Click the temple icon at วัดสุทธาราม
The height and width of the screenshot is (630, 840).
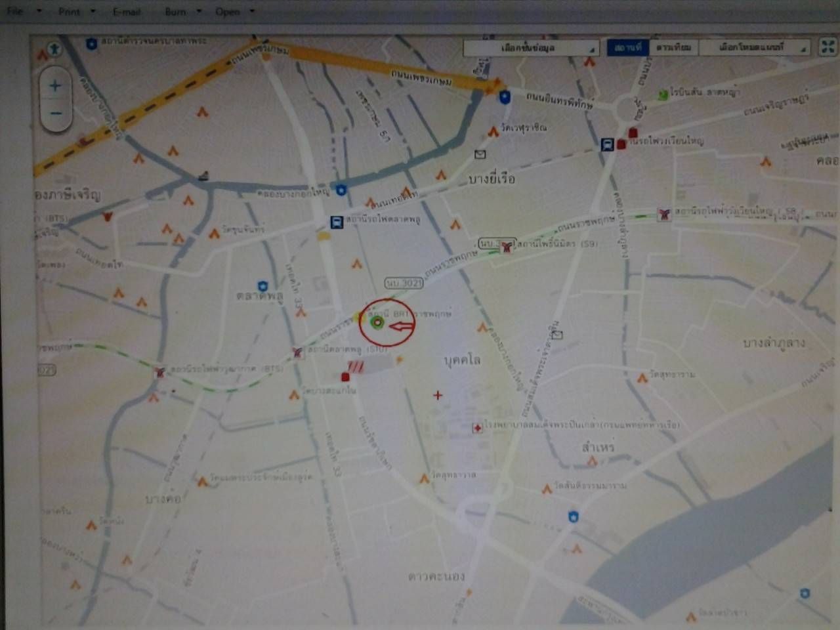[x=642, y=377]
